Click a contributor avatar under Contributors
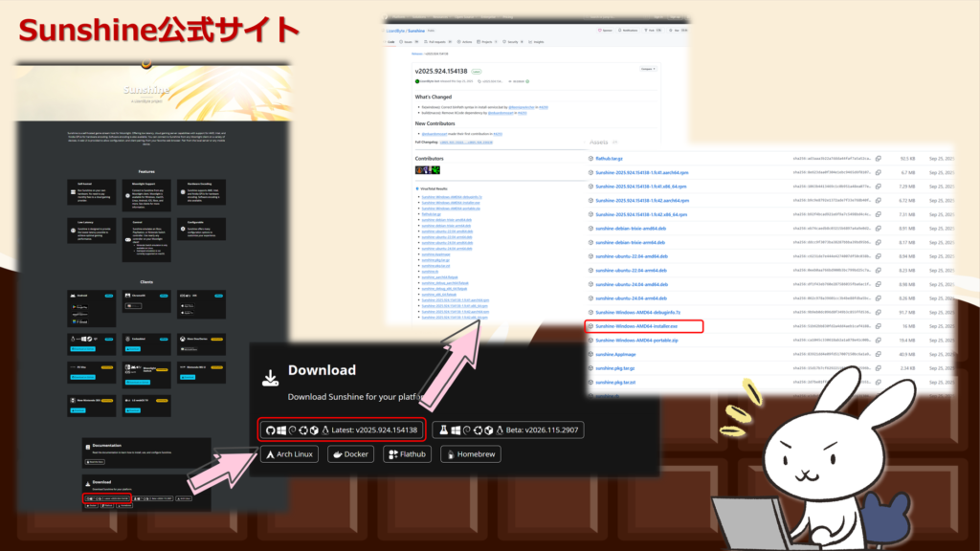Viewport: 980px width, 551px height. [419, 170]
